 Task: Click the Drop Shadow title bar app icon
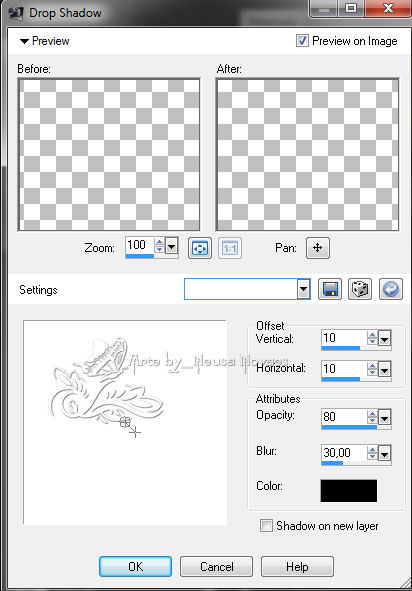(x=16, y=13)
